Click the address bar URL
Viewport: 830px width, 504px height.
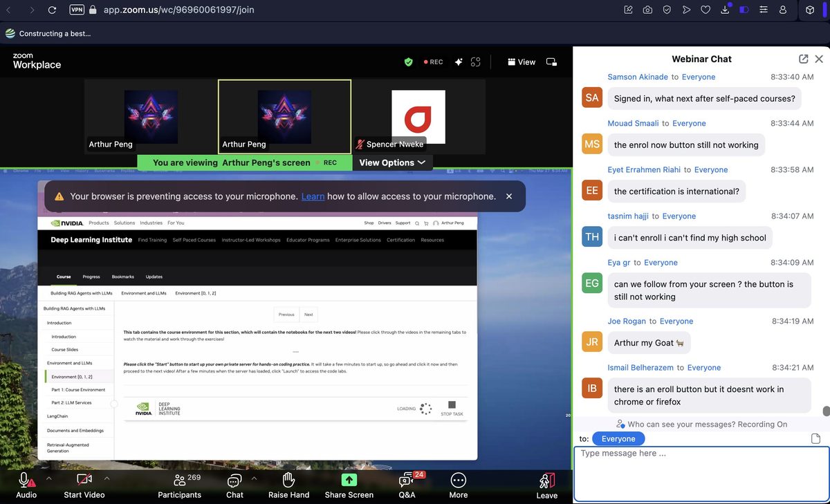[178, 10]
